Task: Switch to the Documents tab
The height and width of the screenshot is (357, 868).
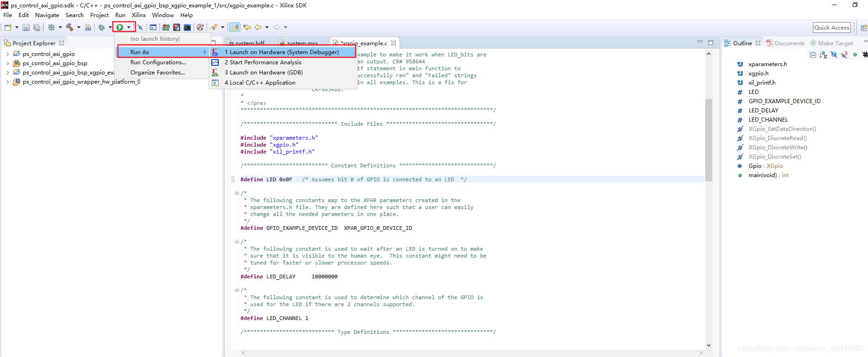Action: click(x=785, y=43)
